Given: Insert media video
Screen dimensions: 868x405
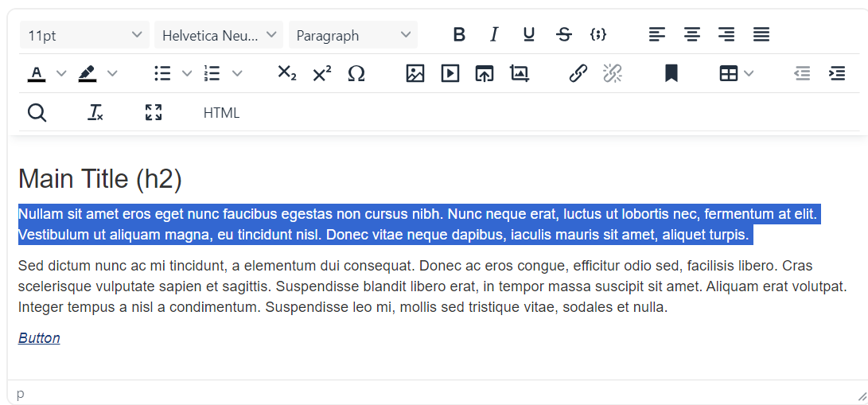Looking at the screenshot, I should pos(450,73).
